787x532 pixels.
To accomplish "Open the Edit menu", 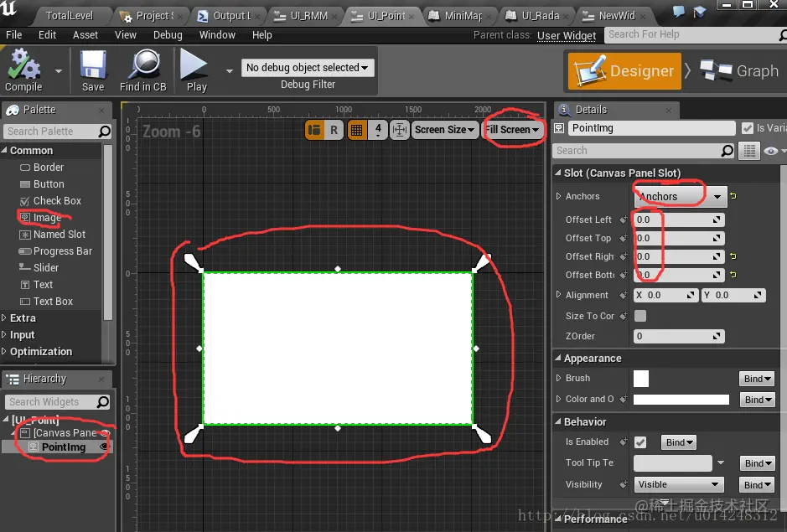I will tap(47, 35).
